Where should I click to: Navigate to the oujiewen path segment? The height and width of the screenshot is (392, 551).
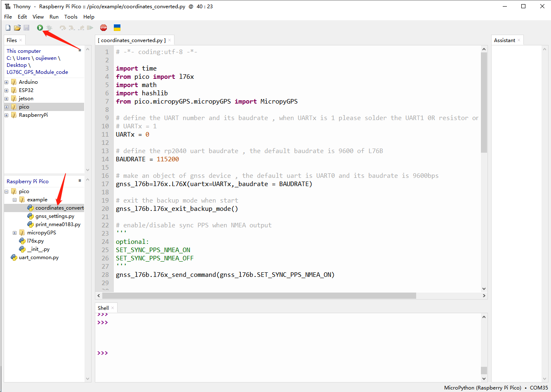(x=46, y=58)
